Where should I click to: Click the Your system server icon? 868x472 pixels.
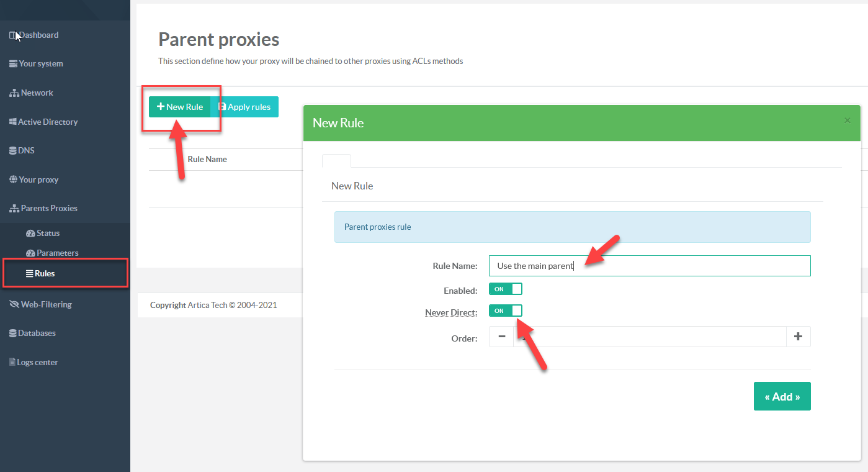click(x=13, y=64)
